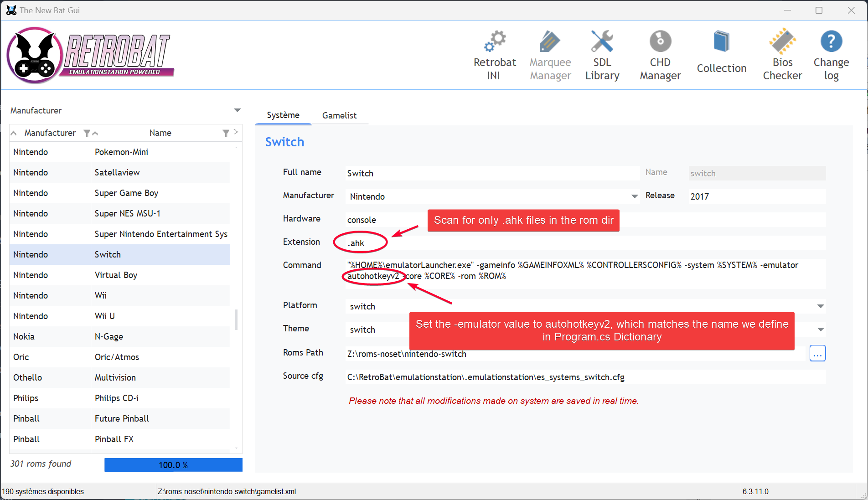Screen dimensions: 868x500
Task: Switch to the Gamelist tab
Action: (x=339, y=116)
